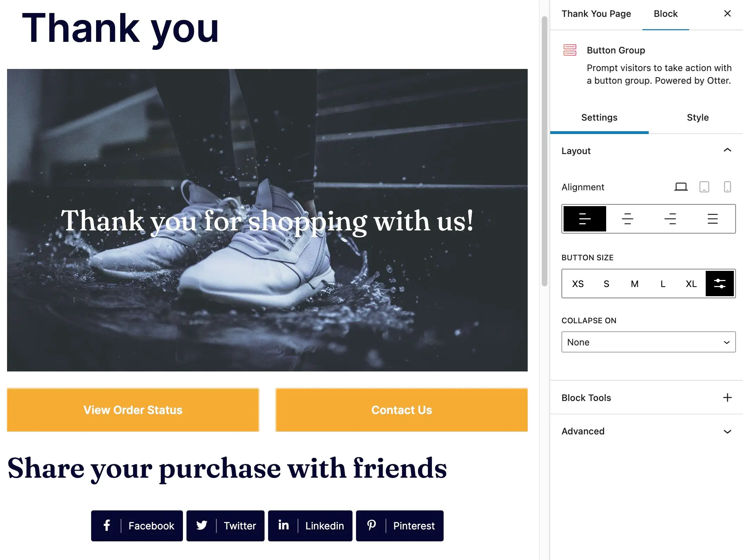Select the center-align layout icon
This screenshot has width=743, height=560.
point(627,218)
